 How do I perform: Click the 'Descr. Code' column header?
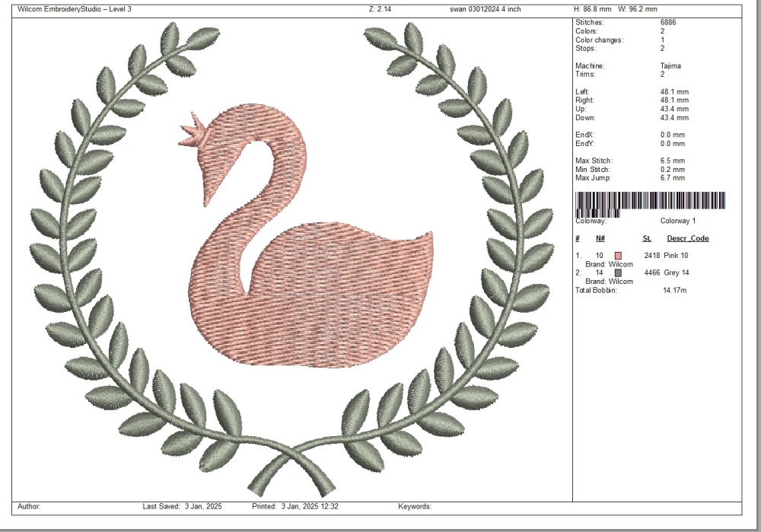click(x=688, y=238)
